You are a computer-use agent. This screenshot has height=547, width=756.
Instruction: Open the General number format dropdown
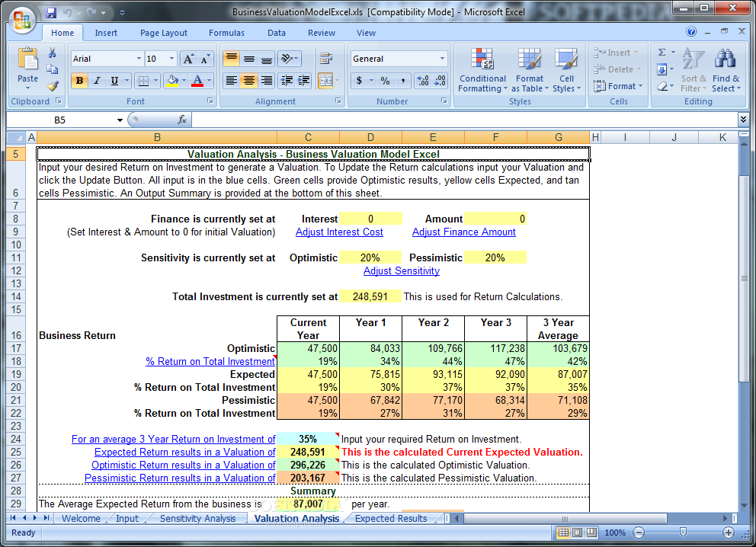(x=442, y=59)
